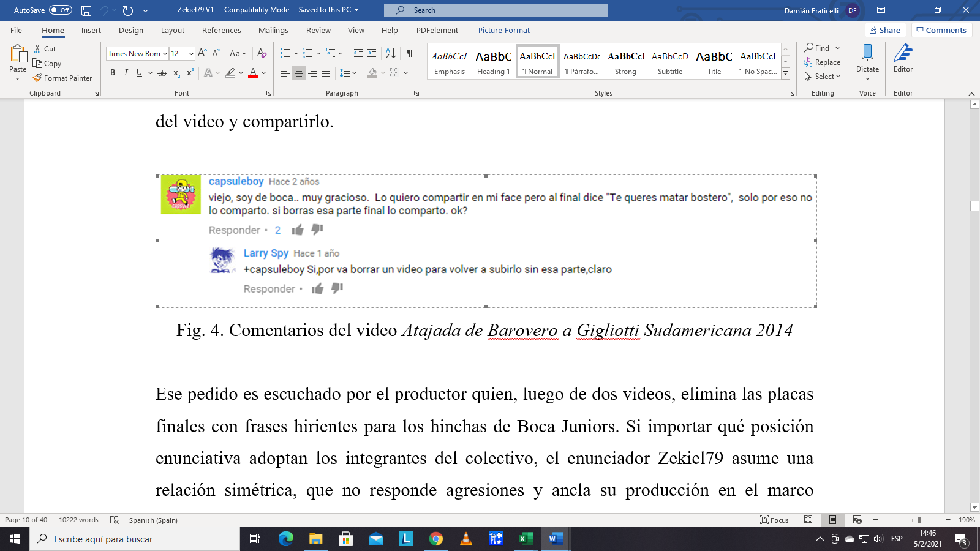Switch to the Review tab

pyautogui.click(x=318, y=30)
